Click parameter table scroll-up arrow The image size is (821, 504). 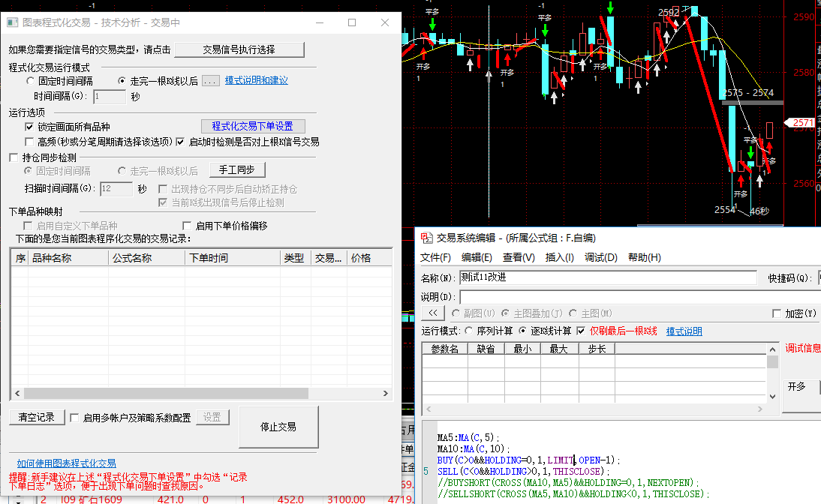773,348
